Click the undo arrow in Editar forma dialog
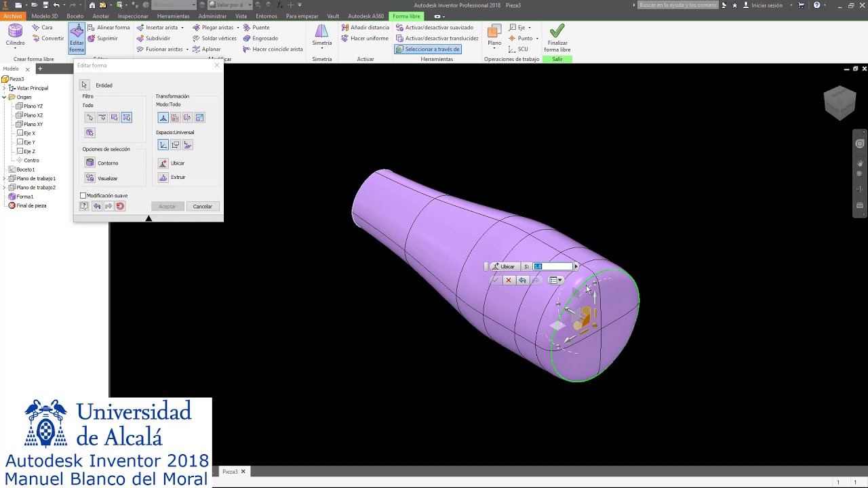Image resolution: width=868 pixels, height=488 pixels. tap(96, 206)
